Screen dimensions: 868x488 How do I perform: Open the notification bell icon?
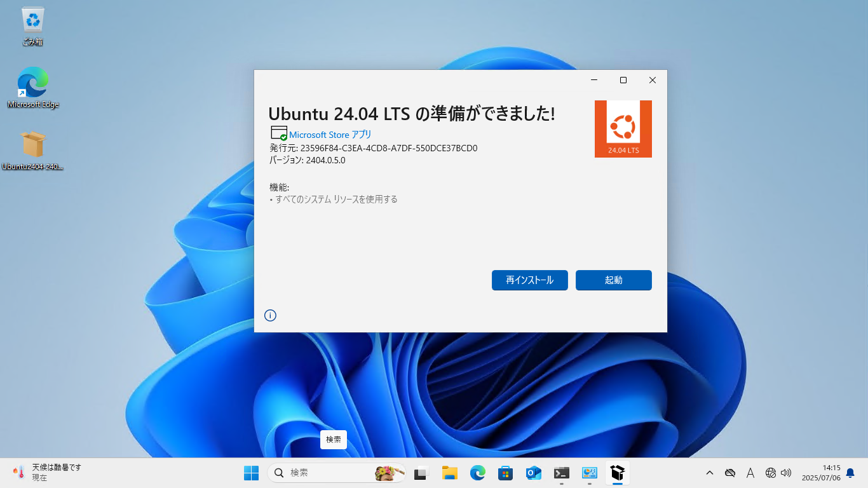[x=850, y=473]
